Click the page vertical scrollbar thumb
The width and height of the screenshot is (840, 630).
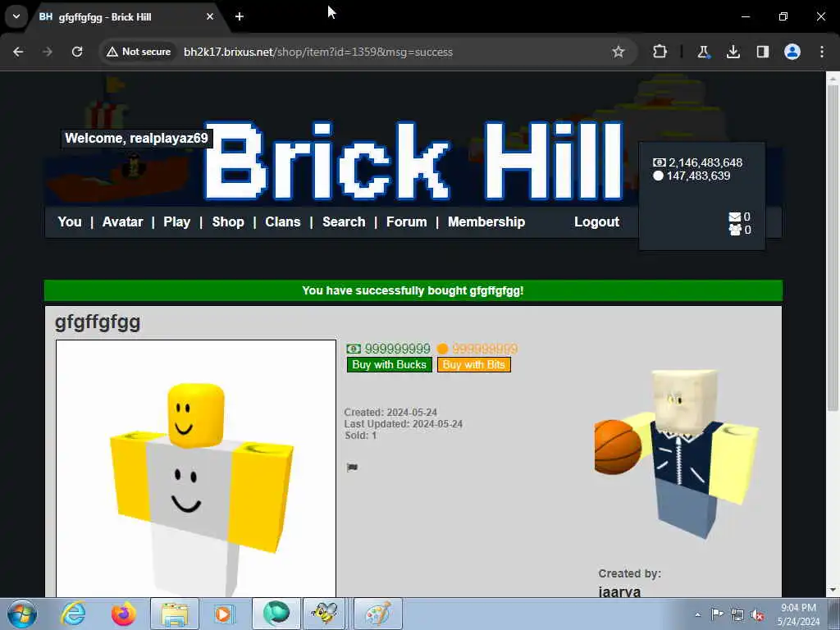(x=833, y=246)
